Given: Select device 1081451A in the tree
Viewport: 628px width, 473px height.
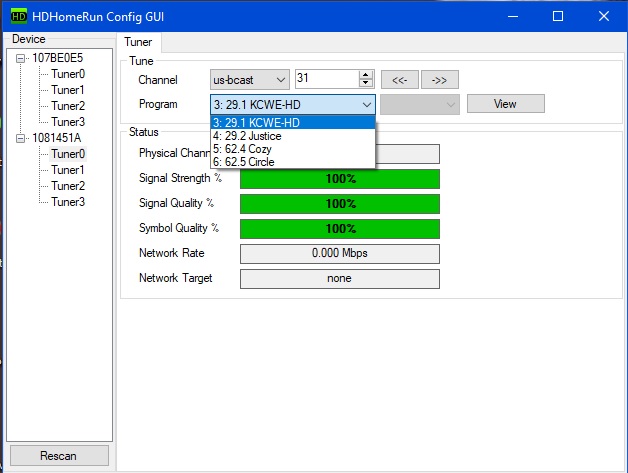Looking at the screenshot, I should click(56, 138).
